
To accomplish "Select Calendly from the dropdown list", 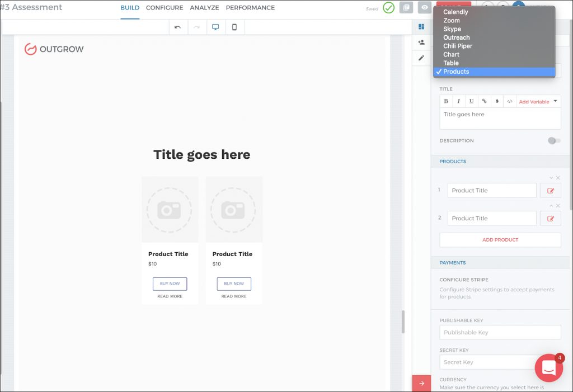I will pos(455,12).
